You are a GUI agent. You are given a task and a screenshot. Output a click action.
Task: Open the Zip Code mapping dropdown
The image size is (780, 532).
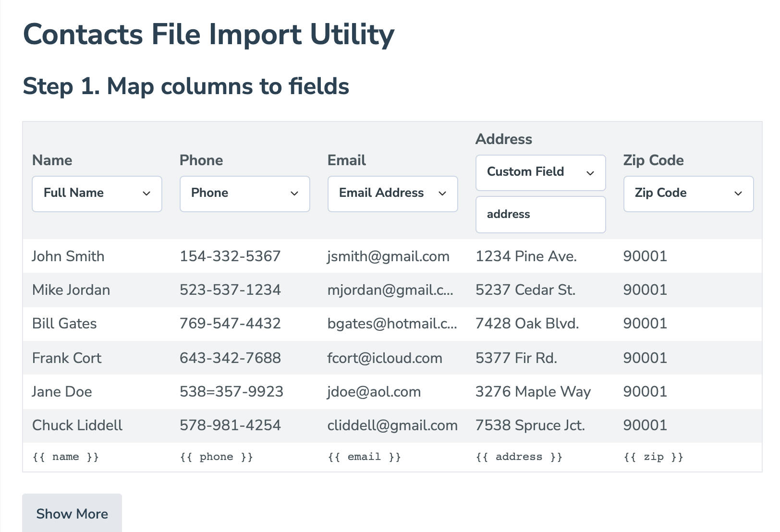click(x=688, y=193)
